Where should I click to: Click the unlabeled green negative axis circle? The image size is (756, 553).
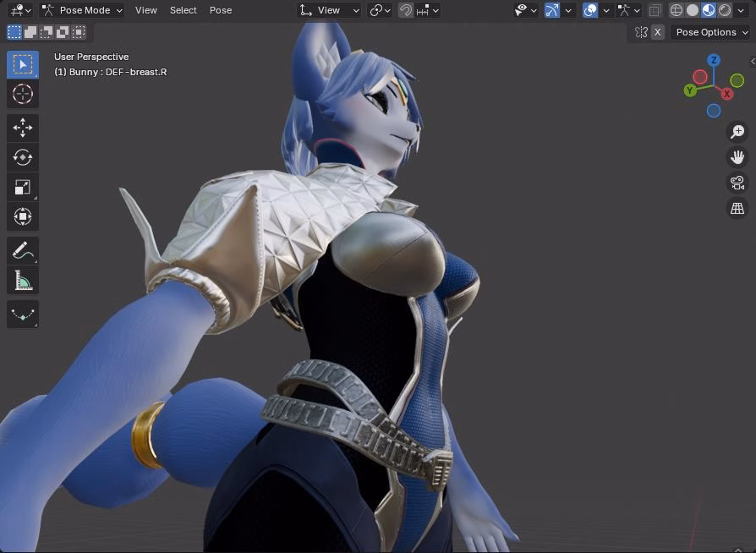pos(737,80)
